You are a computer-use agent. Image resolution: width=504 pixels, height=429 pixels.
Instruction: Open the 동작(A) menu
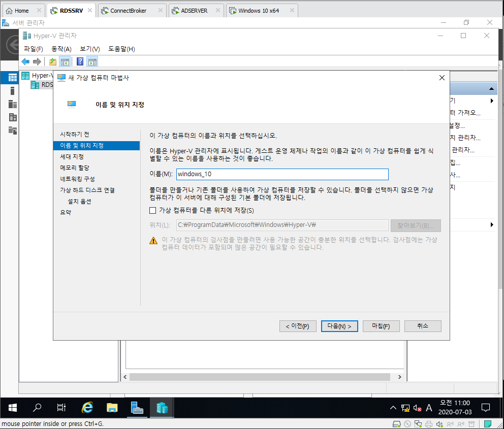61,49
